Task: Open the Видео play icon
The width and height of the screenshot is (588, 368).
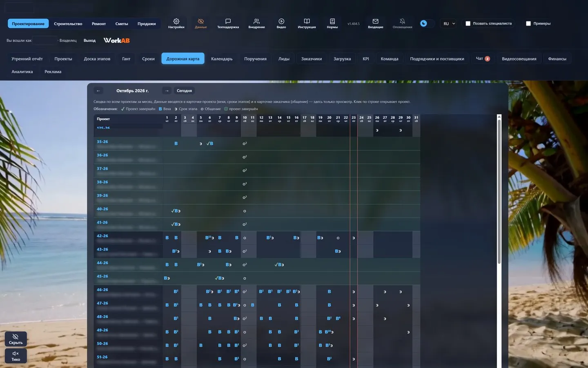Action: (x=281, y=23)
